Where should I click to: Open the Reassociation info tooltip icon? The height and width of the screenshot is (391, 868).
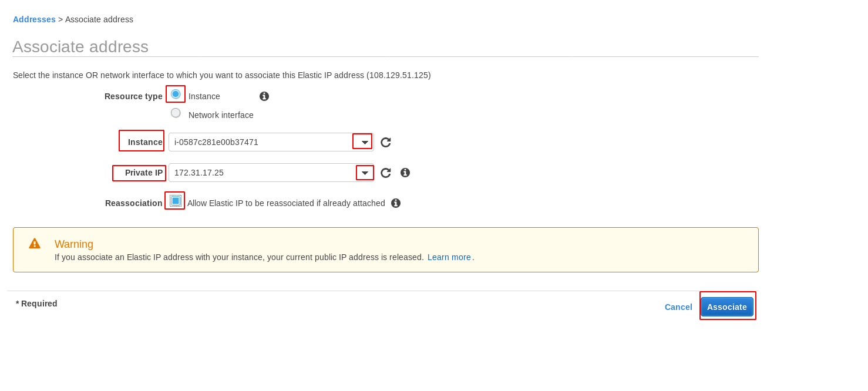click(396, 203)
